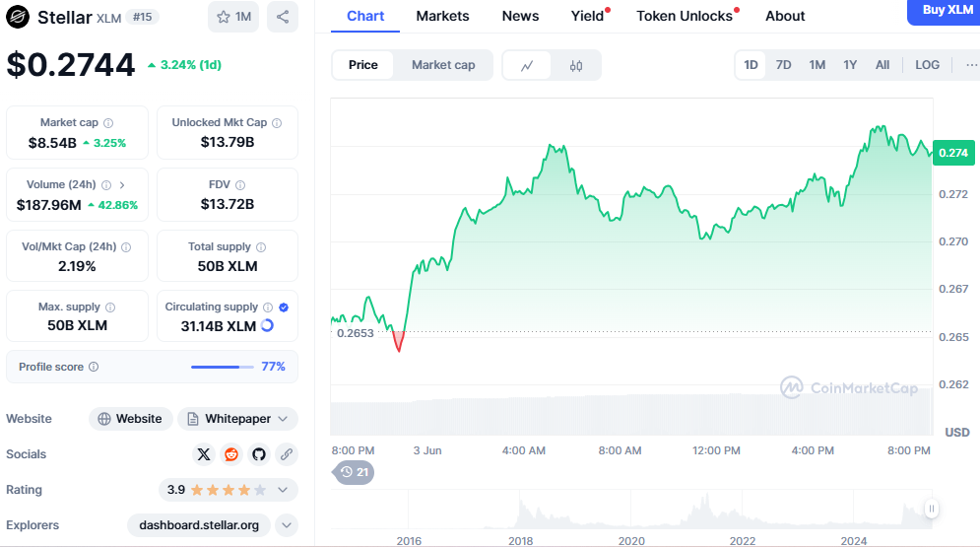980x547 pixels.
Task: Click FDV info icon
Action: (240, 185)
